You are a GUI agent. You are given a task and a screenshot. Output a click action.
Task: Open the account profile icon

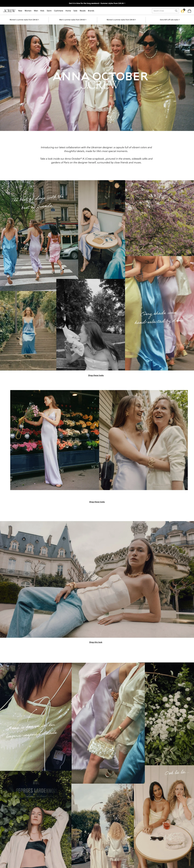click(183, 11)
